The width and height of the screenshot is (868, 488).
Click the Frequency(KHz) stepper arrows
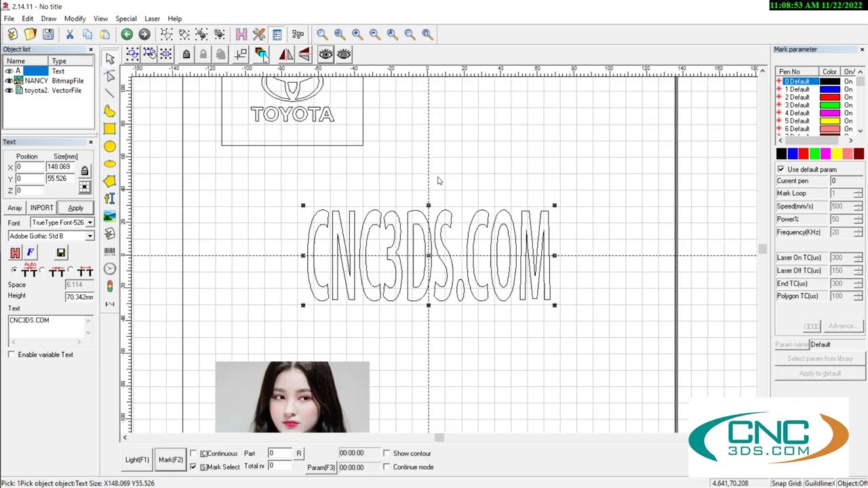coord(859,232)
